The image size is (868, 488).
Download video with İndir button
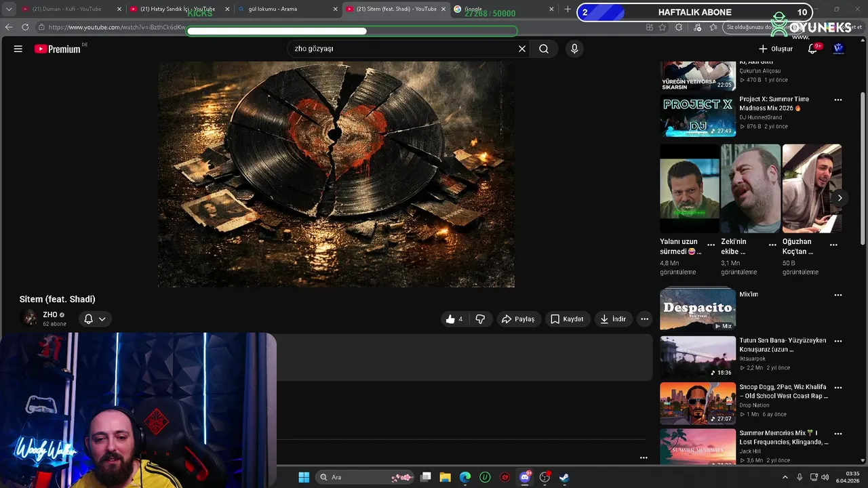614,319
